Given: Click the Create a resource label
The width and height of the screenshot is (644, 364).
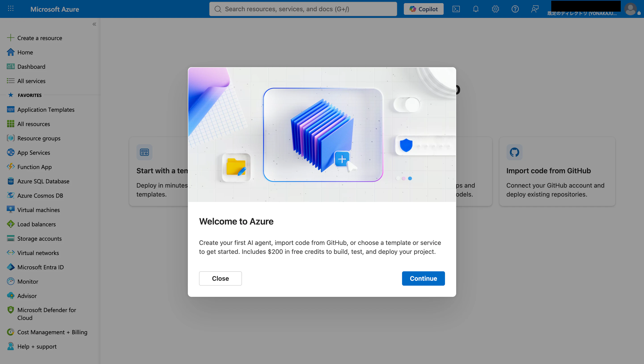Looking at the screenshot, I should 40,38.
